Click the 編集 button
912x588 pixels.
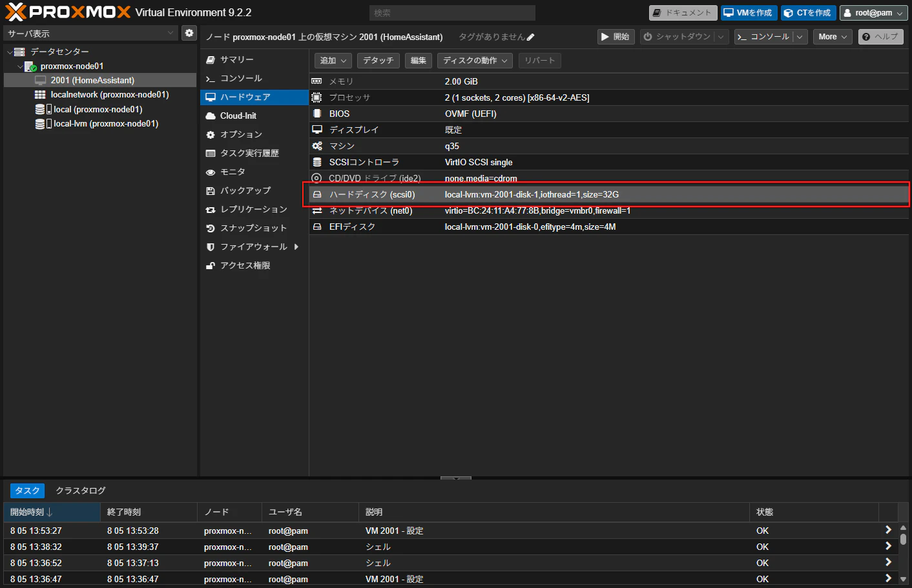coord(419,61)
